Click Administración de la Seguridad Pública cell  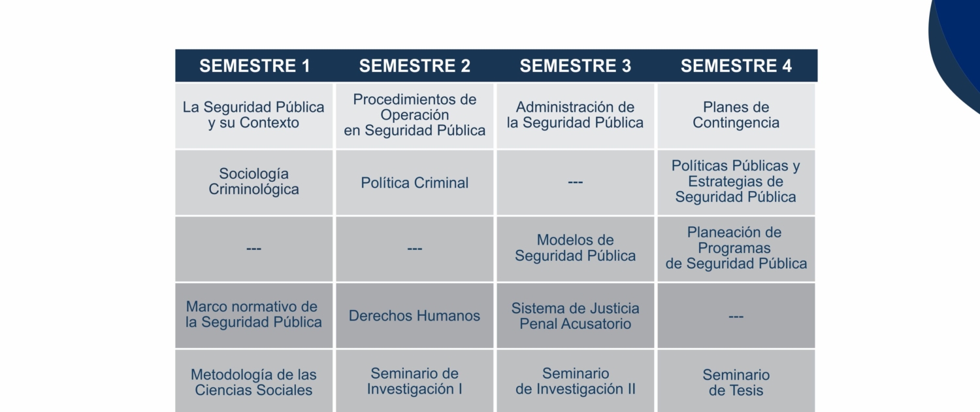coord(576,116)
